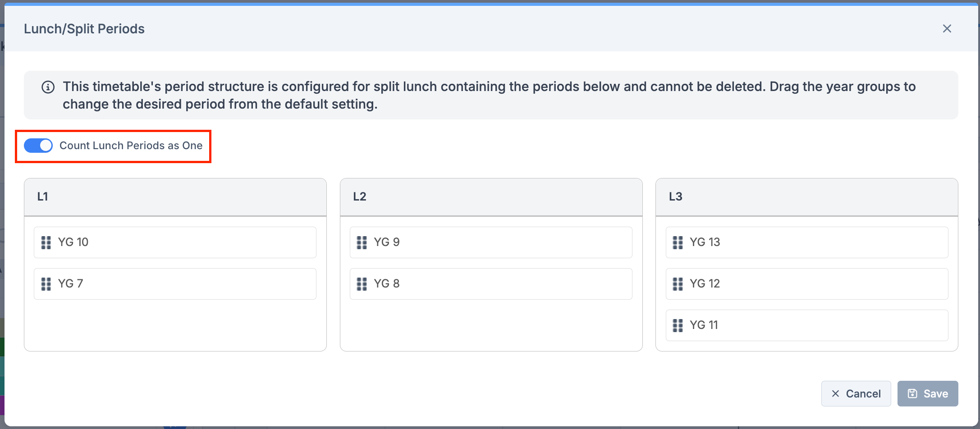980x429 pixels.
Task: Select the L3 period column header
Action: pyautogui.click(x=806, y=197)
